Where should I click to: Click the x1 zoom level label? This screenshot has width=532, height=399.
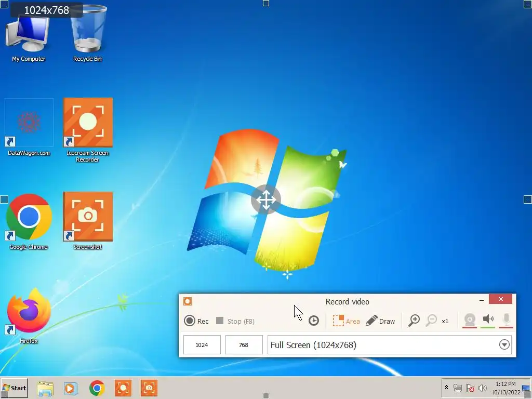click(445, 321)
